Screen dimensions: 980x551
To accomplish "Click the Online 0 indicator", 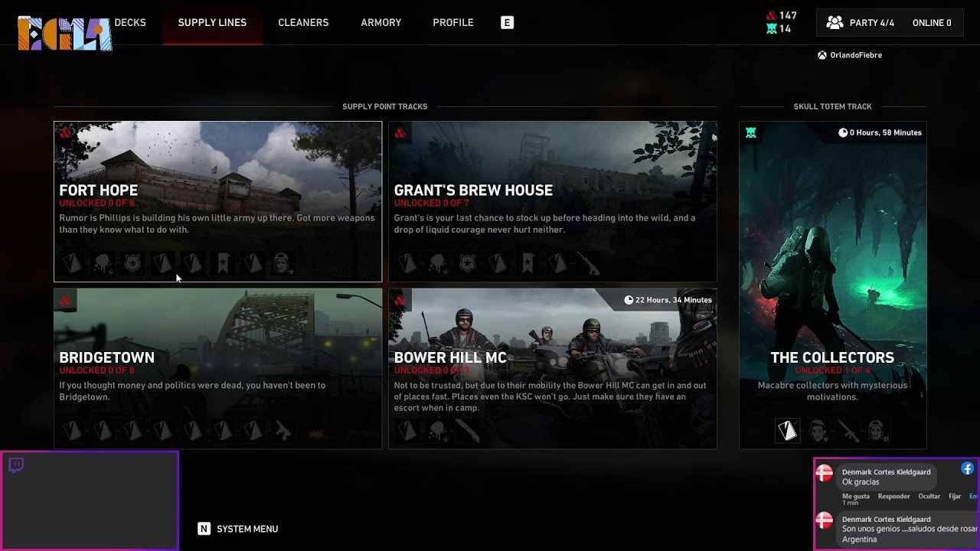I will click(x=932, y=23).
